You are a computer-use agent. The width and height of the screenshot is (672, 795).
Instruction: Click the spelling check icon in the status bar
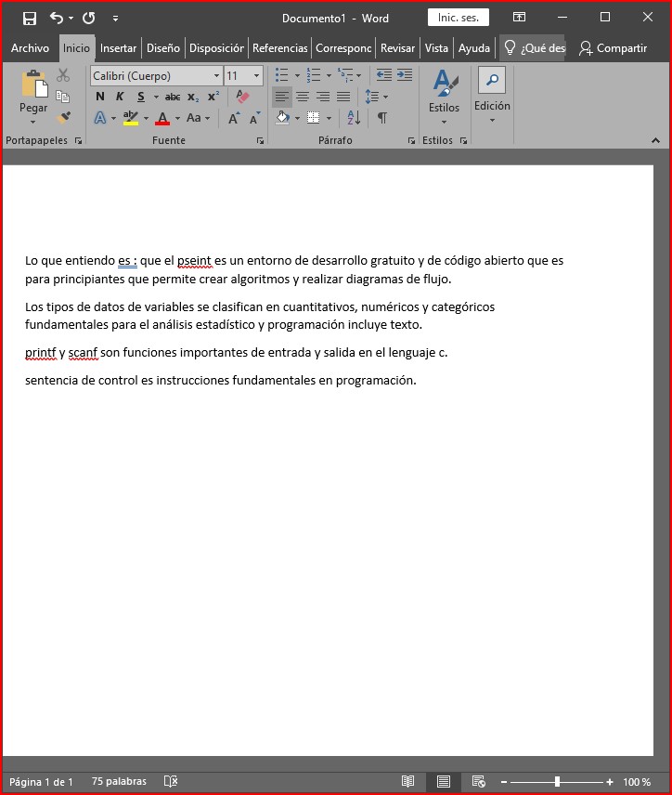[x=171, y=782]
